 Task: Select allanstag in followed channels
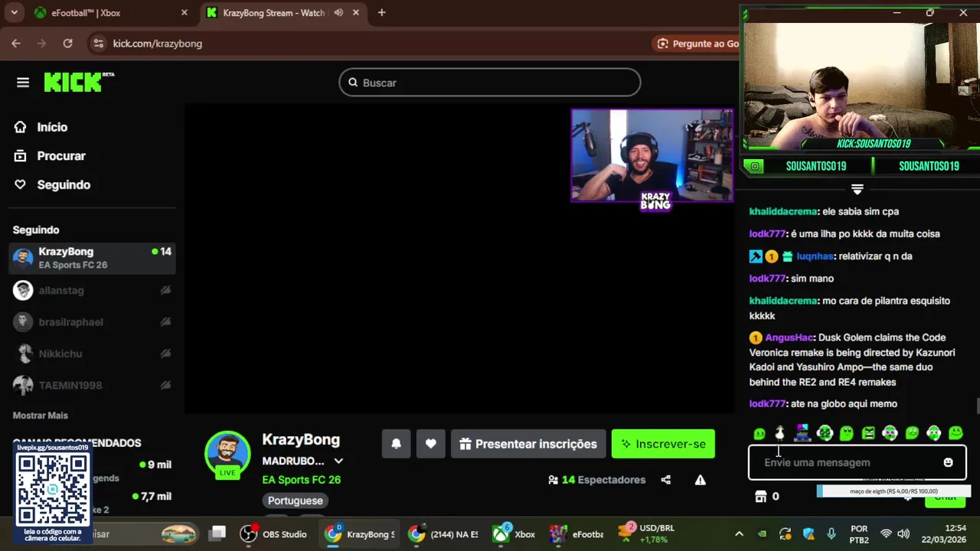click(x=92, y=290)
